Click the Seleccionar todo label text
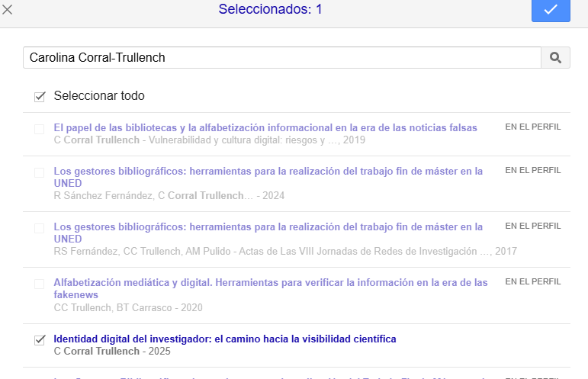588x379 pixels. coord(99,96)
